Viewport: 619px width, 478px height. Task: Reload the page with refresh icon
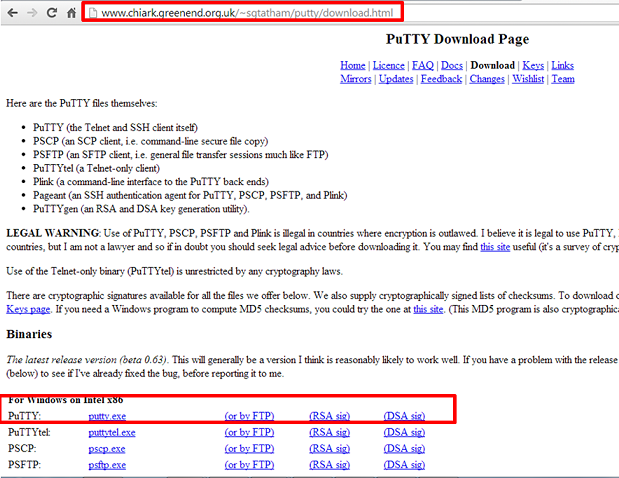click(x=51, y=13)
